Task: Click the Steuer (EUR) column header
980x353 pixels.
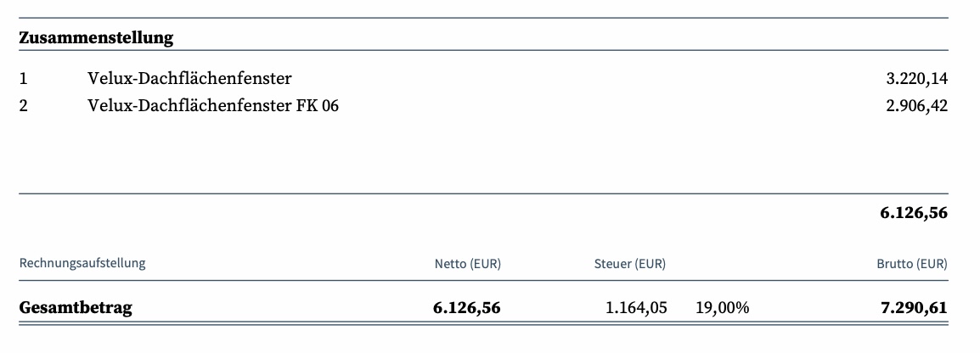Action: (x=630, y=264)
